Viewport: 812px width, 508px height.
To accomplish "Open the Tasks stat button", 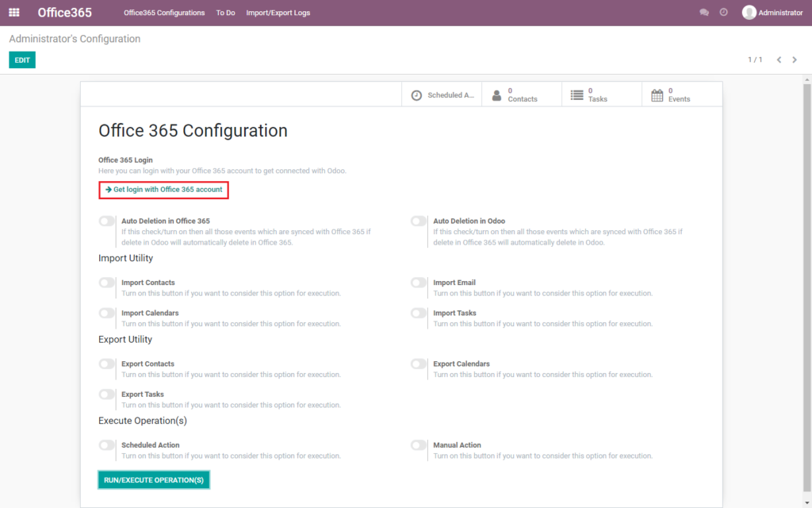I will click(x=602, y=95).
